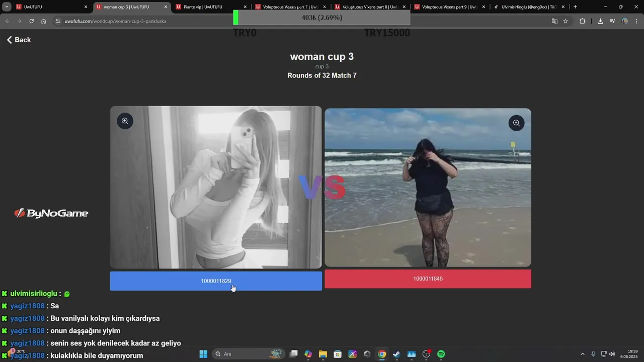Open Microsoft Store from taskbar
The height and width of the screenshot is (362, 644).
click(338, 354)
